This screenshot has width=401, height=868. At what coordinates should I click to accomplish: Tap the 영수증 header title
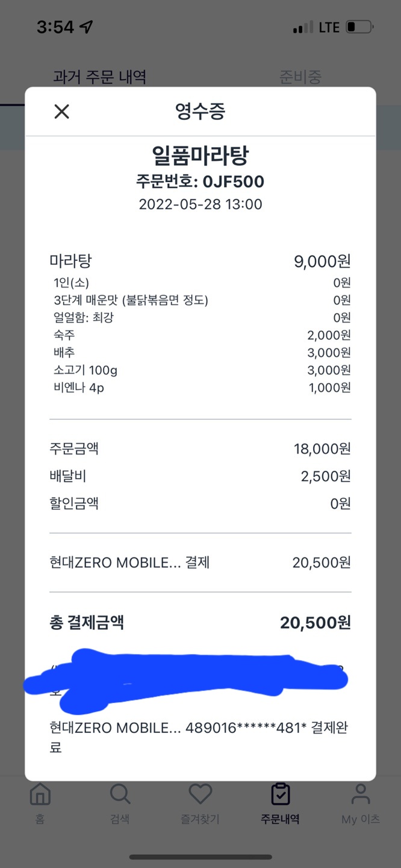(x=200, y=112)
